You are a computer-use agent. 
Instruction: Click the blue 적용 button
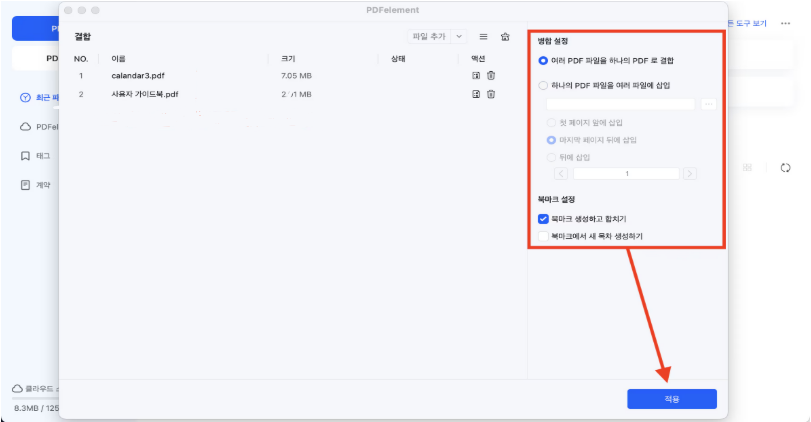671,399
